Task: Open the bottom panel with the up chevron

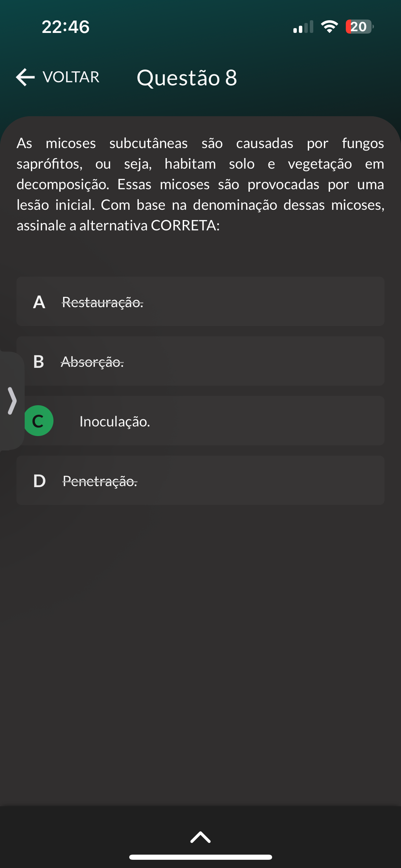Action: (x=200, y=837)
